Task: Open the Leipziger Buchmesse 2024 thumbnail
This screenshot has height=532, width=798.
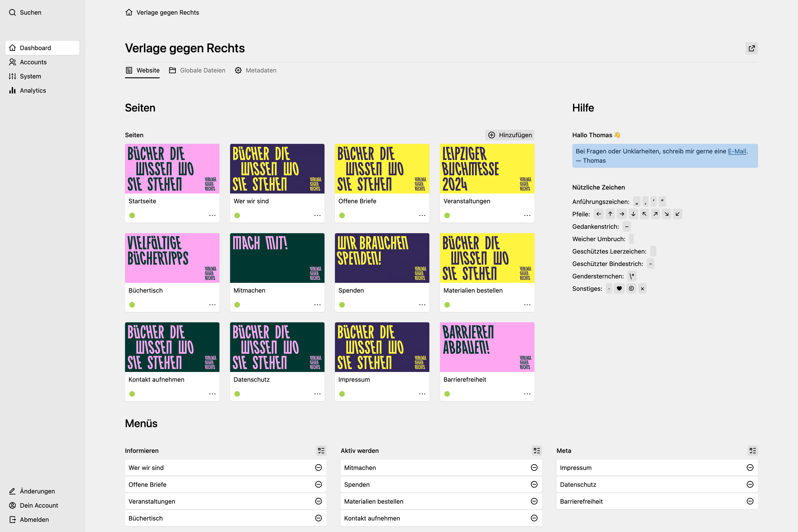Action: click(487, 169)
